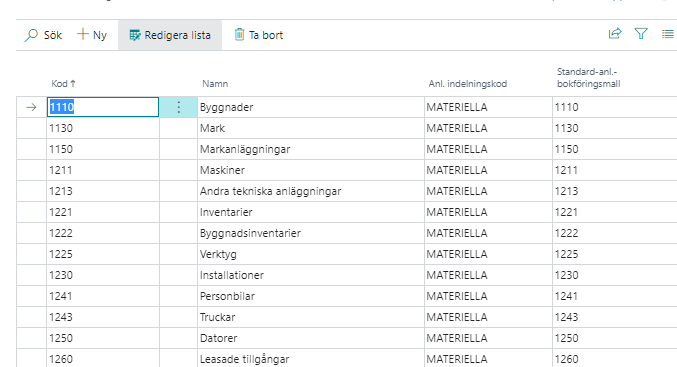
Task: Click bokföringsmall value 1222
Action: pyautogui.click(x=566, y=234)
